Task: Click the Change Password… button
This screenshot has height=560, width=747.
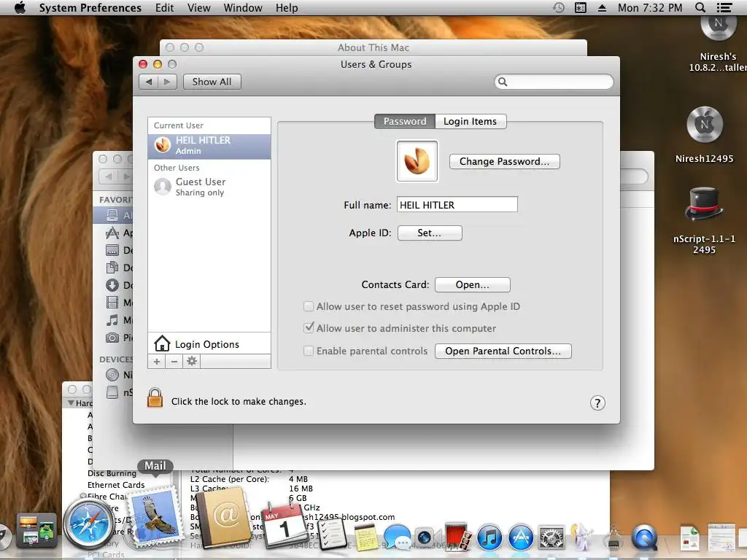Action: coord(505,161)
